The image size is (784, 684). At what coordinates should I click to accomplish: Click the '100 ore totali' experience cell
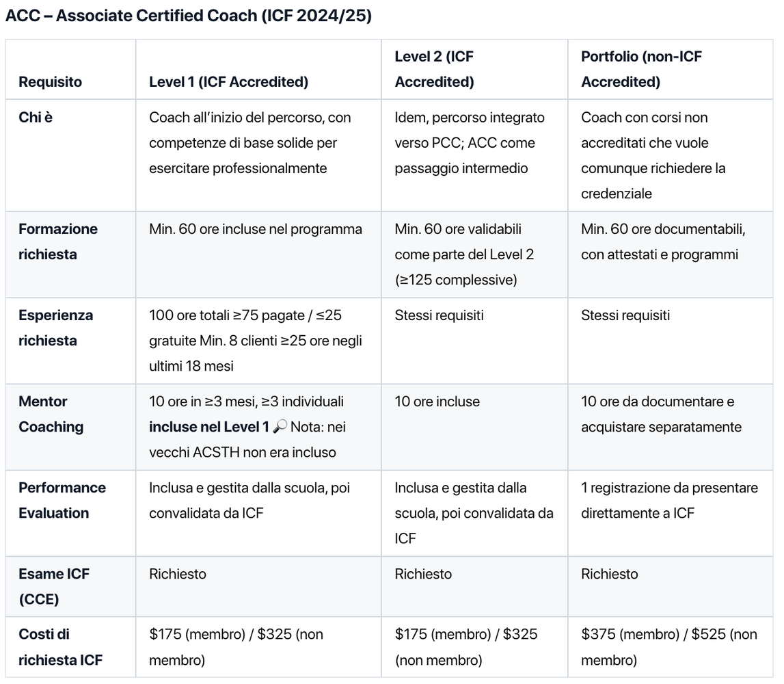256,341
